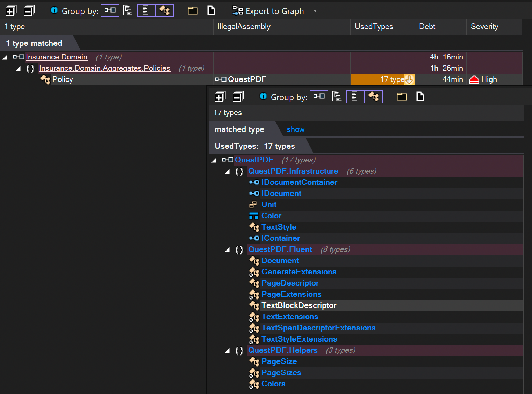Click the Document class icon

click(x=254, y=261)
